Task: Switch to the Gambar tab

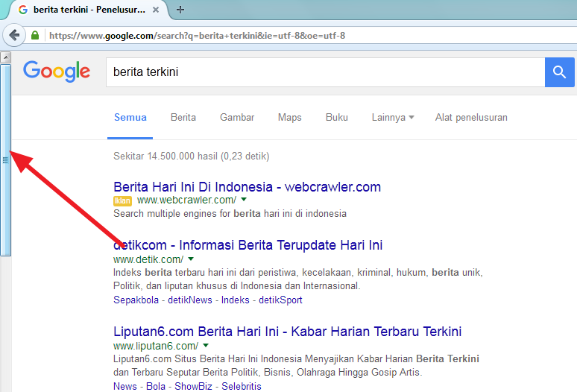Action: [x=237, y=117]
